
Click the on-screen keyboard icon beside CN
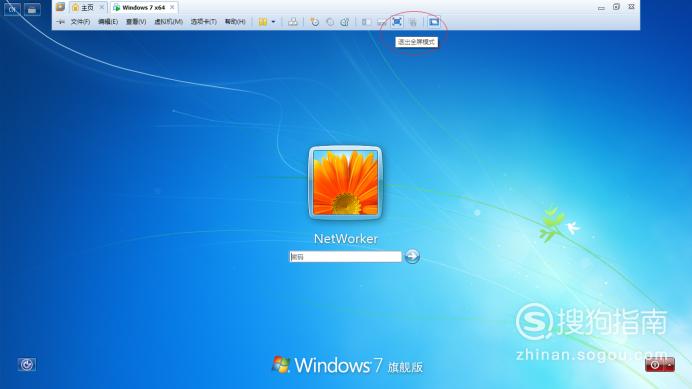(32, 9)
